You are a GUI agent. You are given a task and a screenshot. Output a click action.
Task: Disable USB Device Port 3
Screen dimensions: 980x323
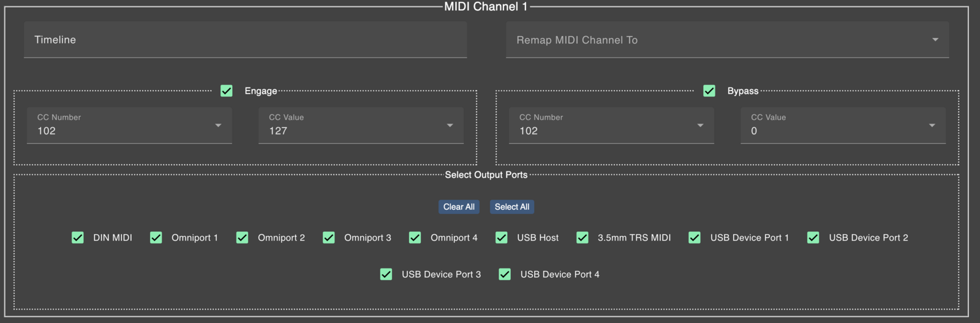[x=386, y=275]
